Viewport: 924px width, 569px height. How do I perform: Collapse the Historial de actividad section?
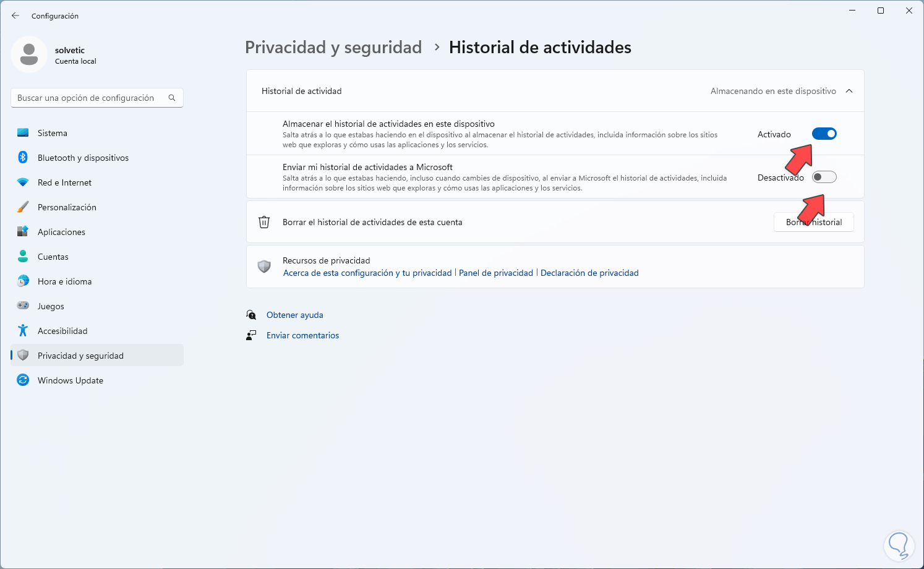coord(849,91)
